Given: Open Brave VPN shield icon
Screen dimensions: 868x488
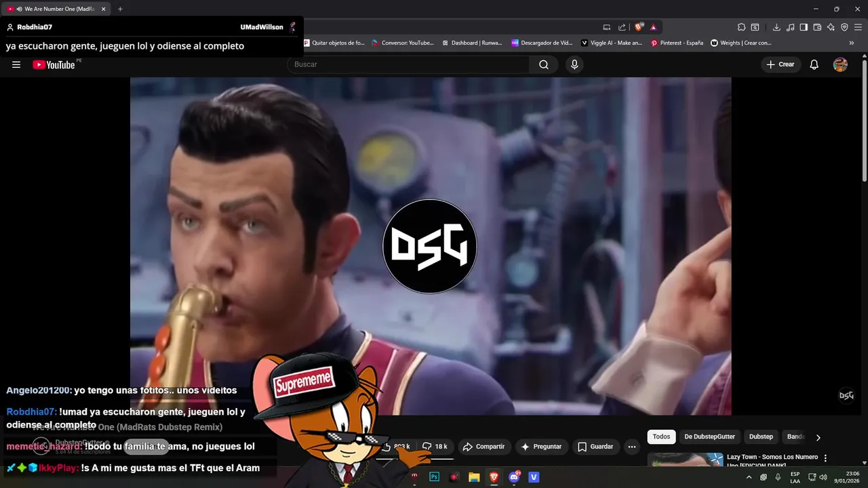Looking at the screenshot, I should click(844, 27).
